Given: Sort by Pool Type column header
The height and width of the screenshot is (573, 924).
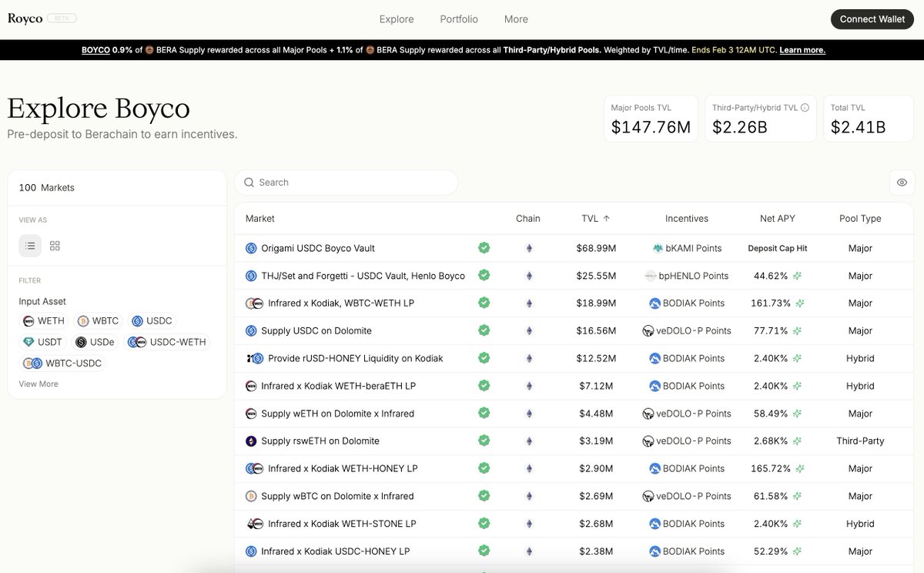Looking at the screenshot, I should [x=860, y=219].
